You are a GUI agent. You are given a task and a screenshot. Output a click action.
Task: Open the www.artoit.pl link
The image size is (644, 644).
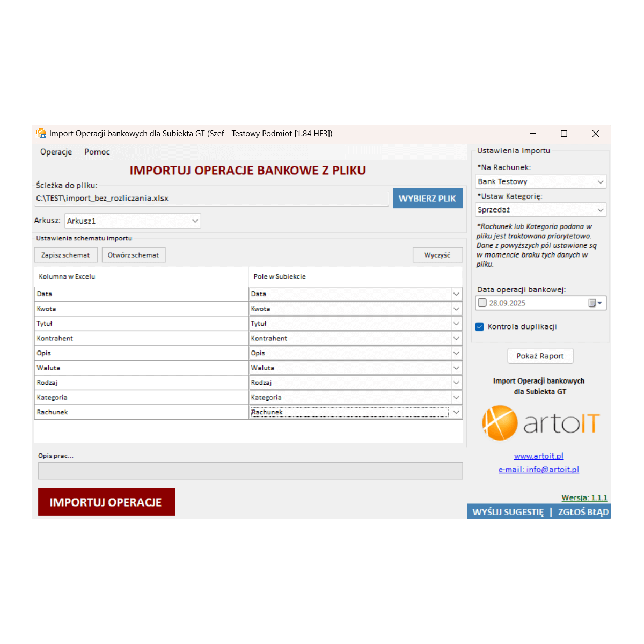point(538,456)
